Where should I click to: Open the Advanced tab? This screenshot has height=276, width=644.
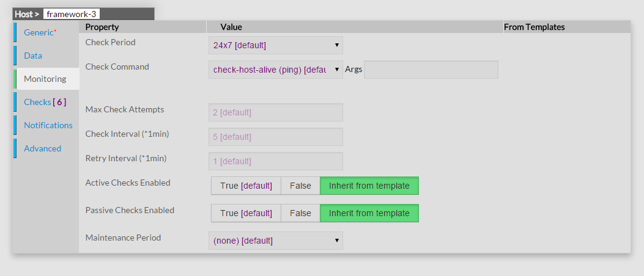coord(42,148)
